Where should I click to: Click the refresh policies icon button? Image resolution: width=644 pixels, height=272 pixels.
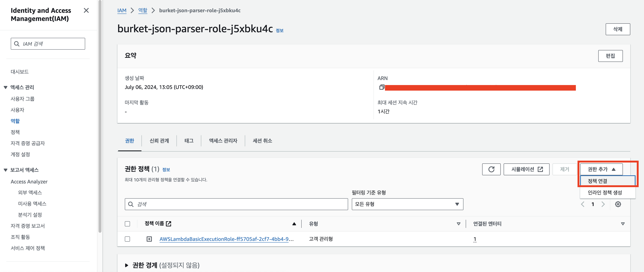pos(491,169)
